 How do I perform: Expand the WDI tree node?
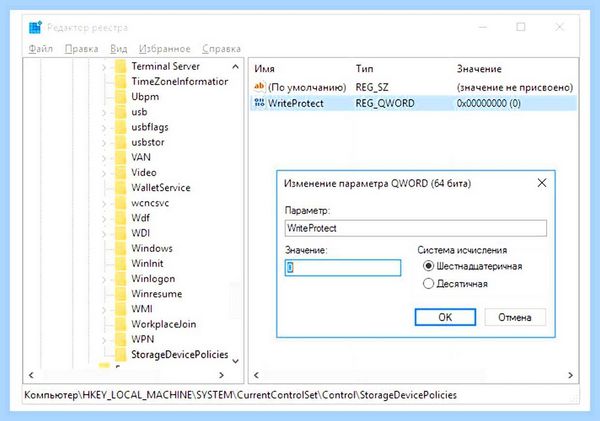104,234
